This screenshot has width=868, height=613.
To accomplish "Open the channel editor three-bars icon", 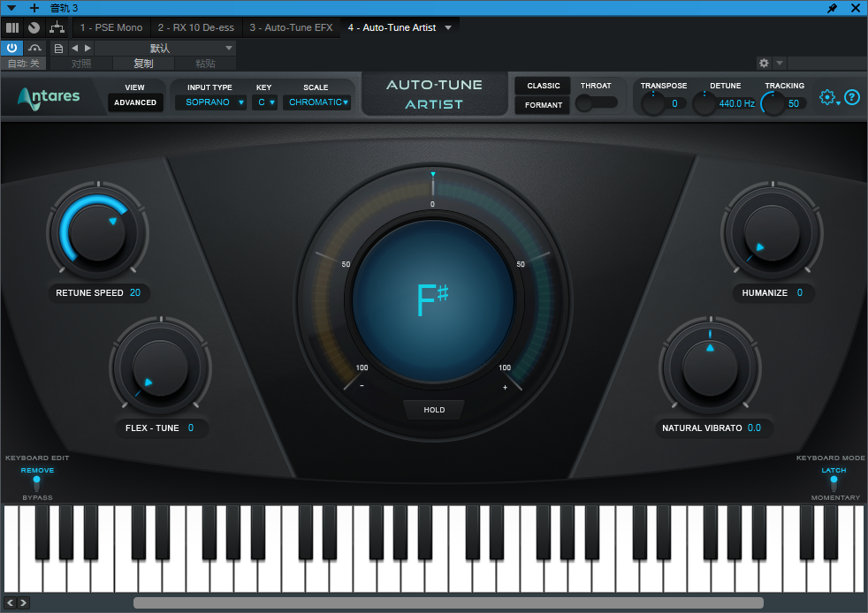I will (x=12, y=27).
